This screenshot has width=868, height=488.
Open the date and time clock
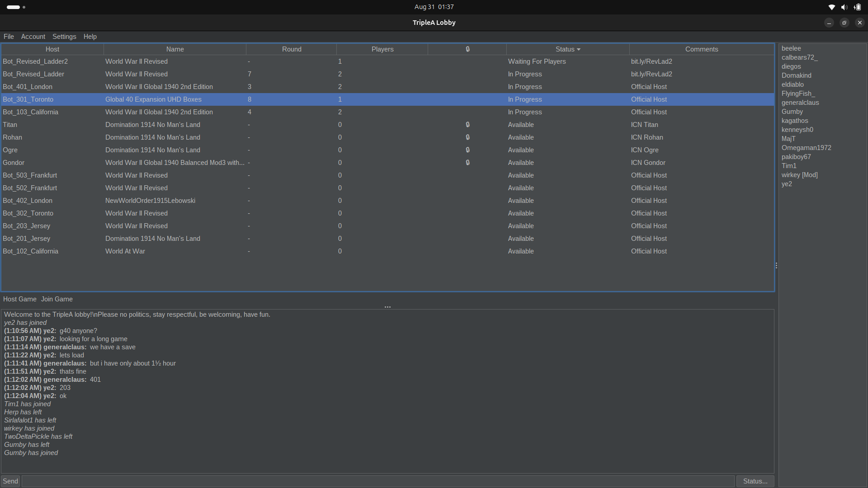click(434, 7)
